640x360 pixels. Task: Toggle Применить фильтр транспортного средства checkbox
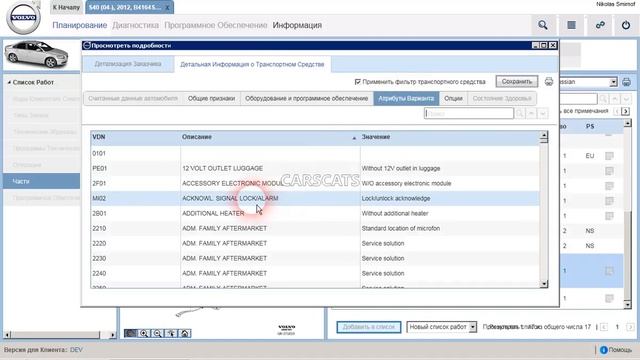click(x=358, y=82)
